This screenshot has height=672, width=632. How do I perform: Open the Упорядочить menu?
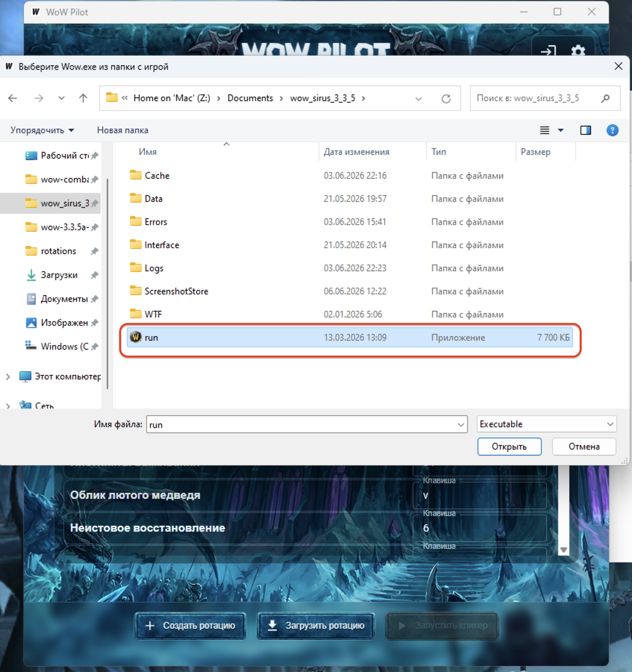tap(42, 130)
